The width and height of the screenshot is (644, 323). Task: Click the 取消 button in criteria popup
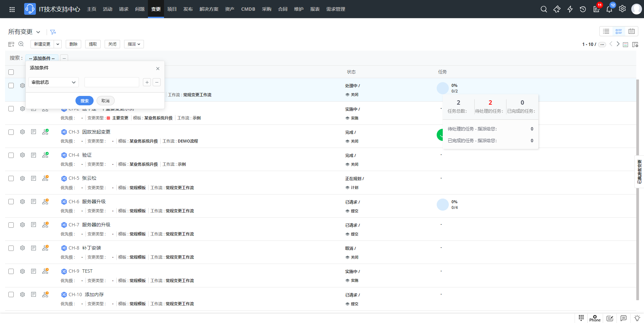(x=105, y=101)
